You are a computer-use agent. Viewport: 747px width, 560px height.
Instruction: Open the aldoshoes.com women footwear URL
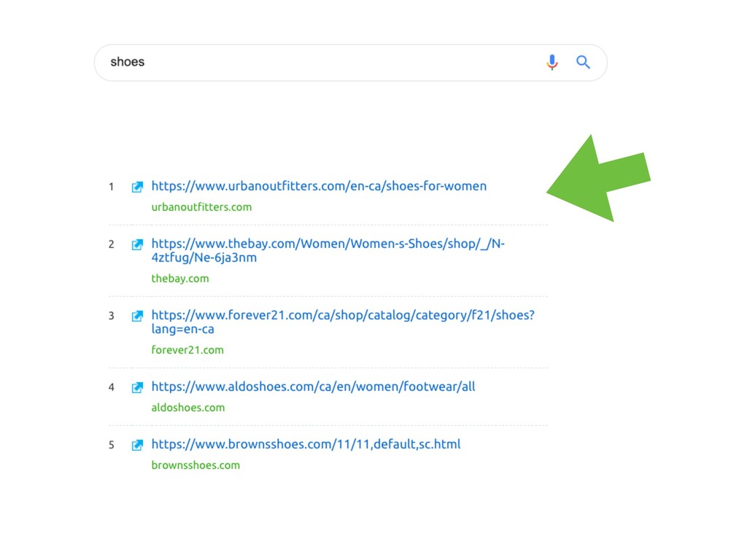(x=313, y=386)
